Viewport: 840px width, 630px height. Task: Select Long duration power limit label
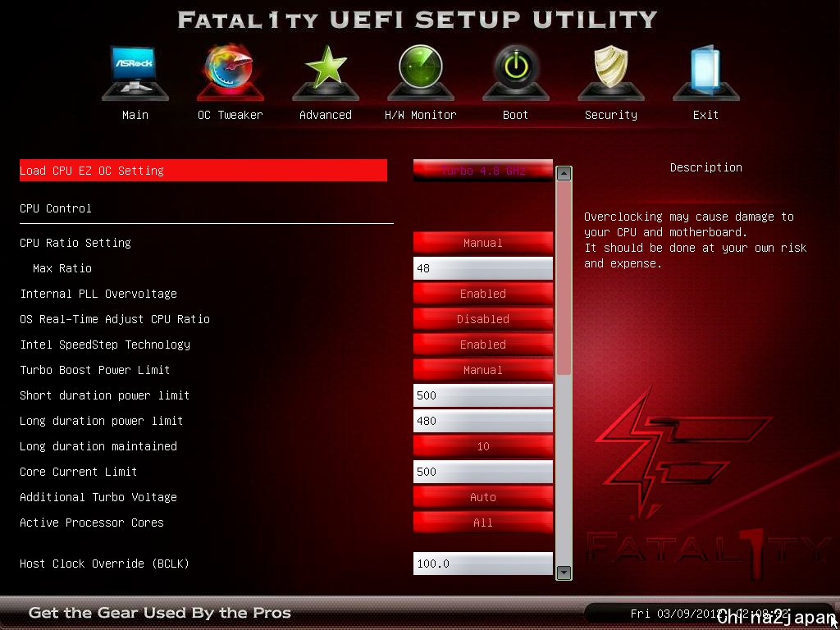click(x=101, y=421)
